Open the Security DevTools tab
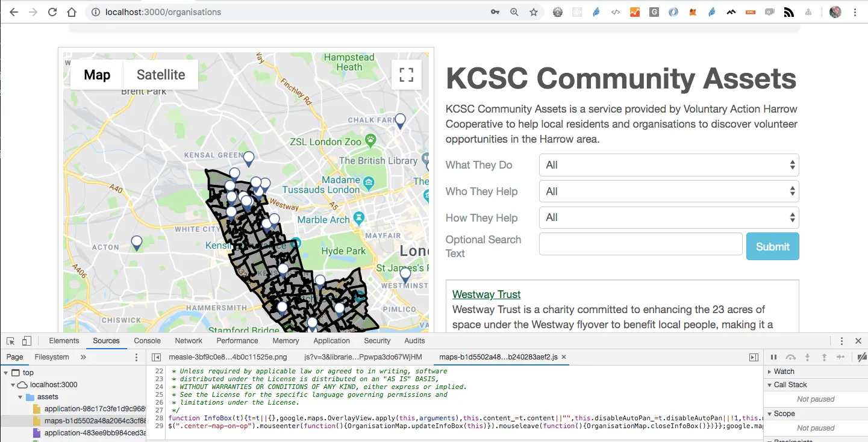The width and height of the screenshot is (868, 442). (377, 341)
